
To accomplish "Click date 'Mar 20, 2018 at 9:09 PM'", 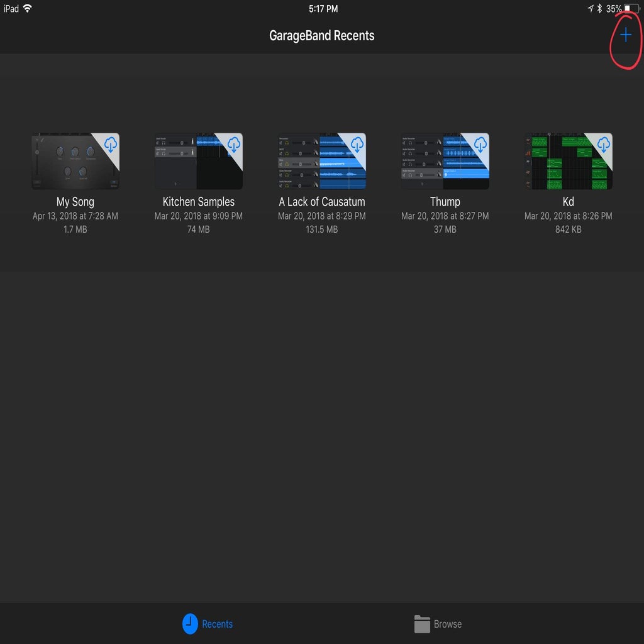I will [198, 216].
